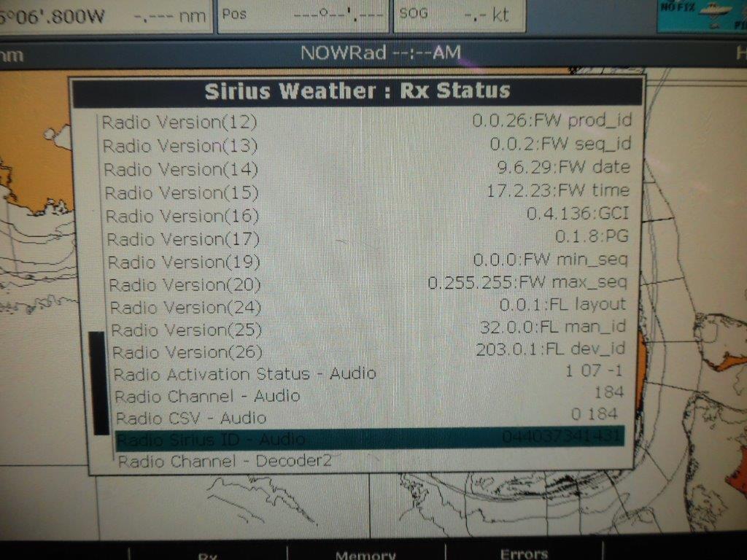The image size is (747, 560).
Task: Select the 0.255.255:FW max_seq value
Action: pyautogui.click(x=527, y=283)
